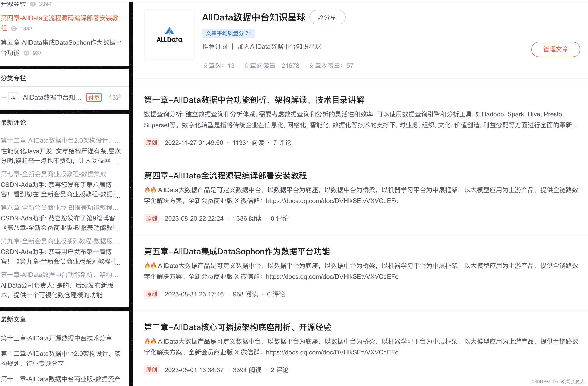Open latest article 第十二章-AllData数据中台2.0架构设计
This screenshot has width=588, height=386.
[x=61, y=359]
